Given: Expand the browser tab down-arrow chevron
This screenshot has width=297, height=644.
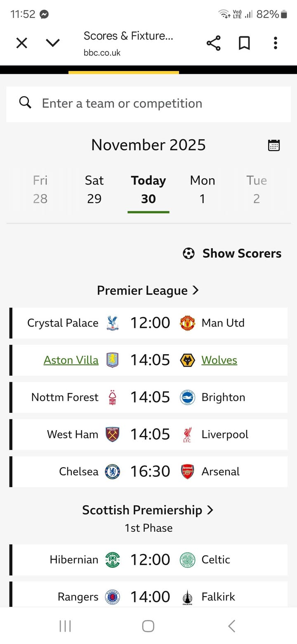Looking at the screenshot, I should [53, 43].
